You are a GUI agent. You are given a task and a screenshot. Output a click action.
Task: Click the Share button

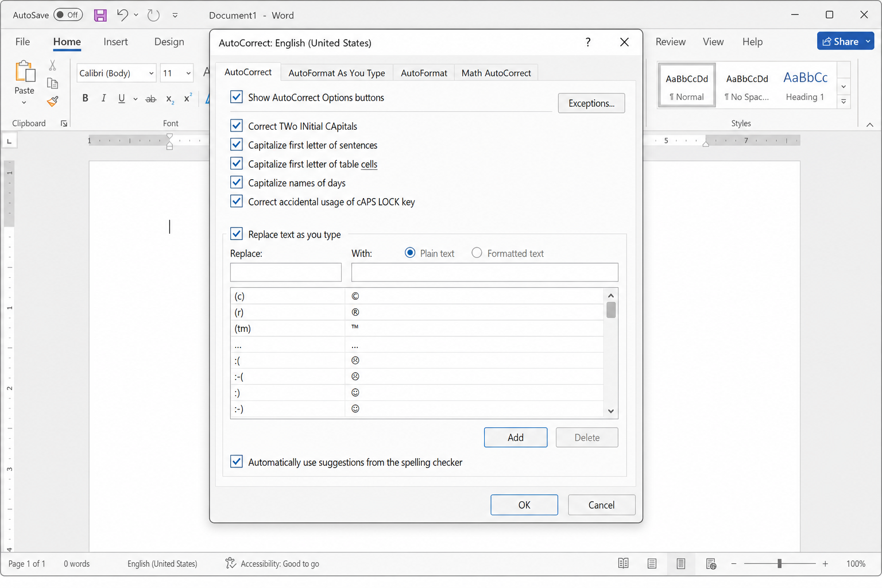click(840, 41)
